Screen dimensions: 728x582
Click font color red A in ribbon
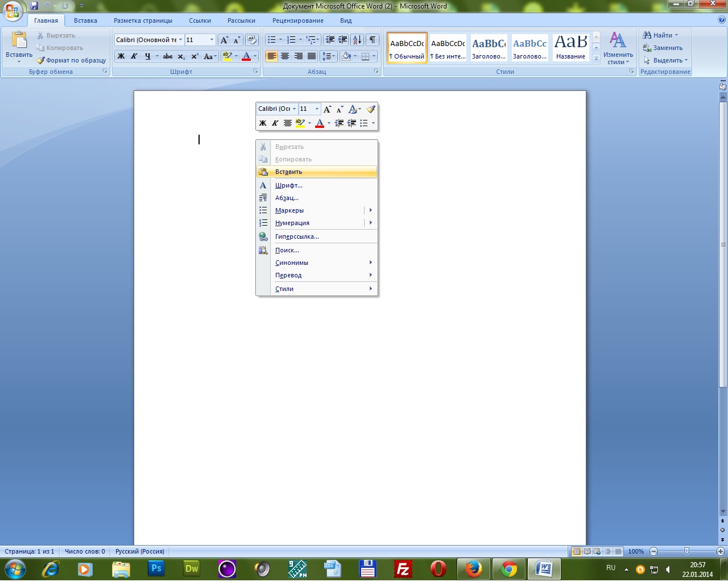[246, 56]
